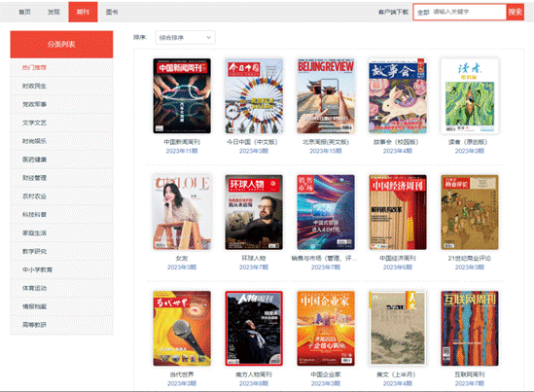Open the 销售与市场 cover thumbnail

coord(326,212)
